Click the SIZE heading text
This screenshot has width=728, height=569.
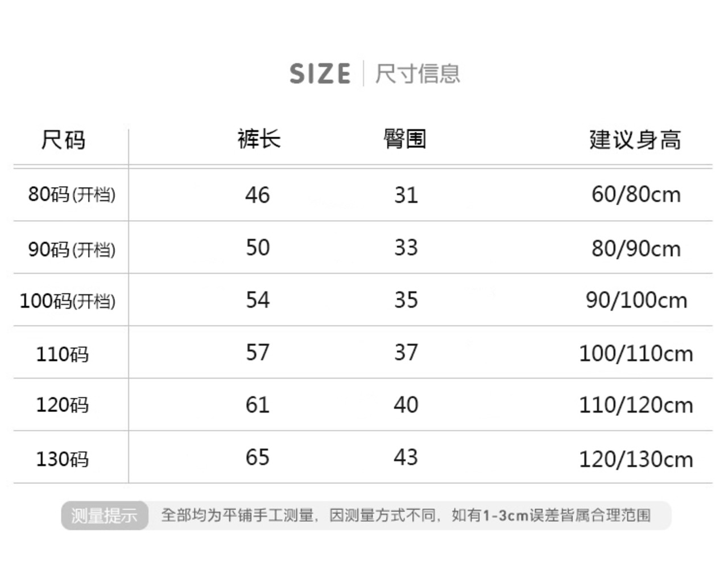coord(320,74)
